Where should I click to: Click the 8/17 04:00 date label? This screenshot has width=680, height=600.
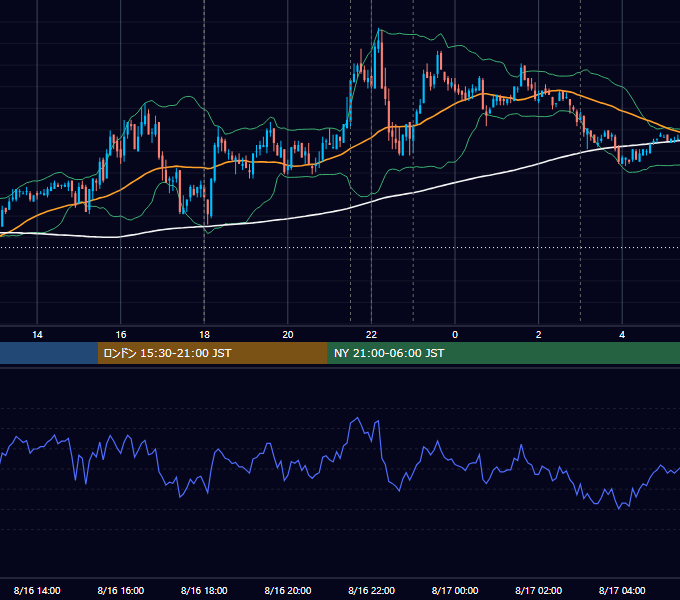click(x=622, y=590)
